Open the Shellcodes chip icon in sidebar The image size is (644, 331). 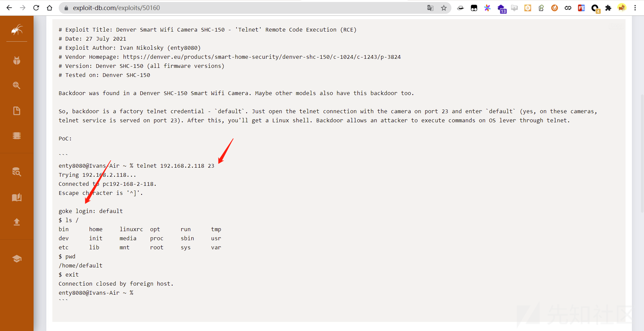(x=17, y=136)
